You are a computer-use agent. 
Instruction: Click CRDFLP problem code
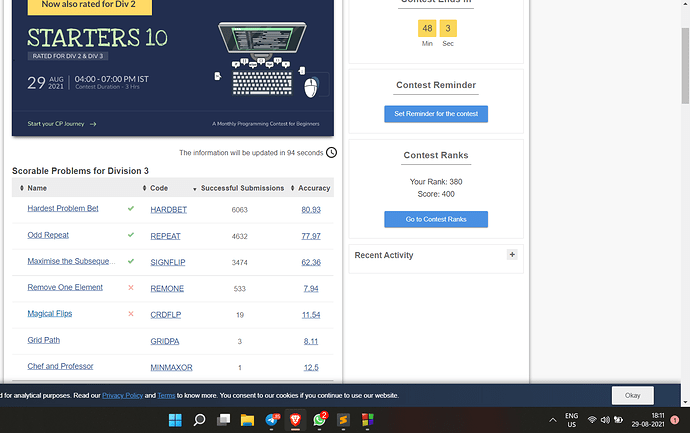click(x=165, y=315)
